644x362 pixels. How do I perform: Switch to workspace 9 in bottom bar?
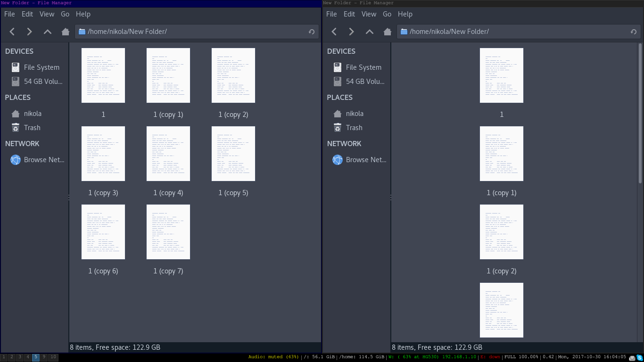(43, 358)
